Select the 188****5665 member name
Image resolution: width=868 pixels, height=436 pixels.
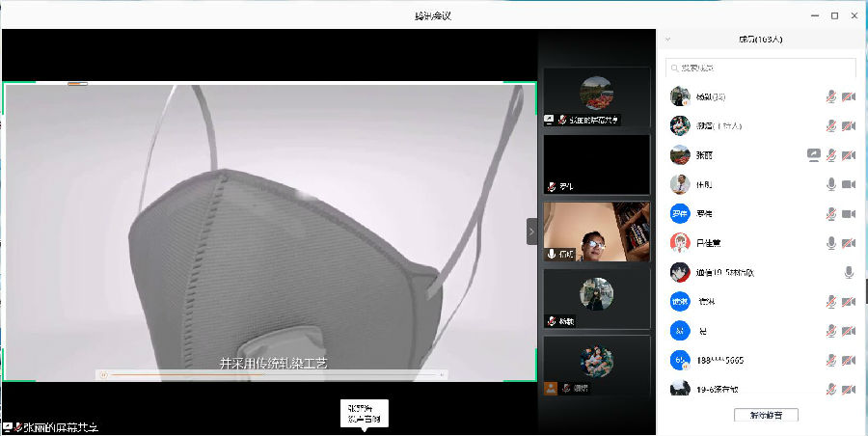(719, 360)
